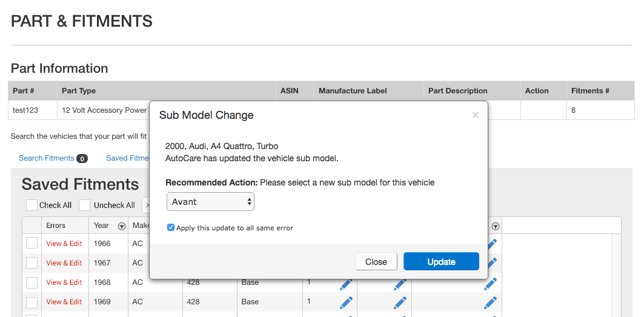
Task: Click the first pencil icon in the 1968 row
Action: (x=346, y=283)
